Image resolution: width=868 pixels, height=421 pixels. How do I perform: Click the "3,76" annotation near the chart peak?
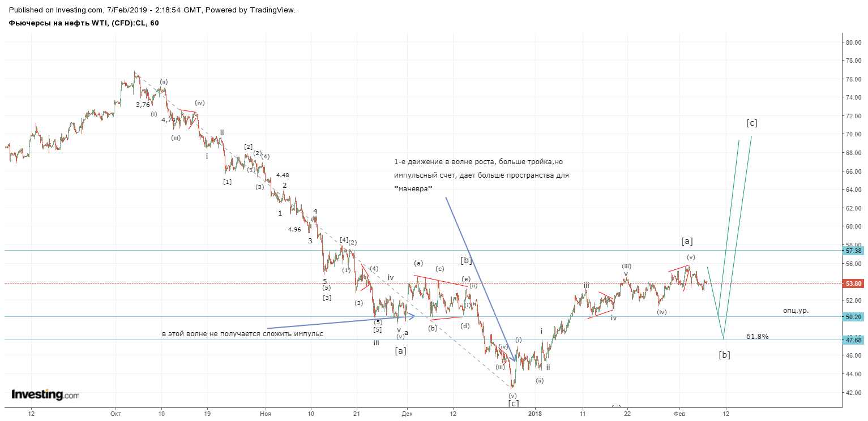tap(143, 105)
